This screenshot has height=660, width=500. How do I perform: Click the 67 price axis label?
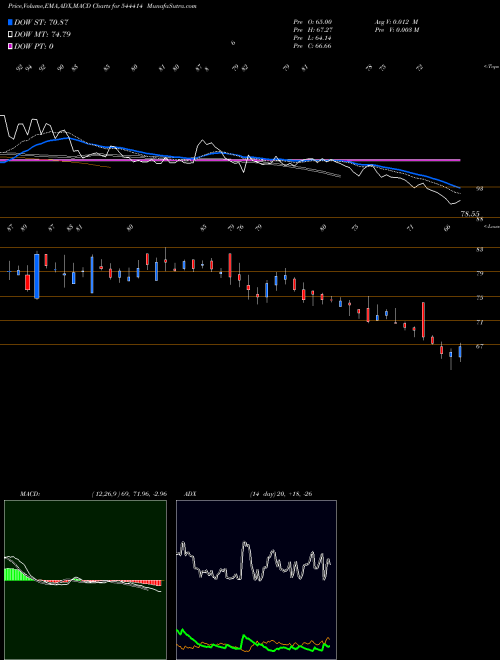click(479, 346)
